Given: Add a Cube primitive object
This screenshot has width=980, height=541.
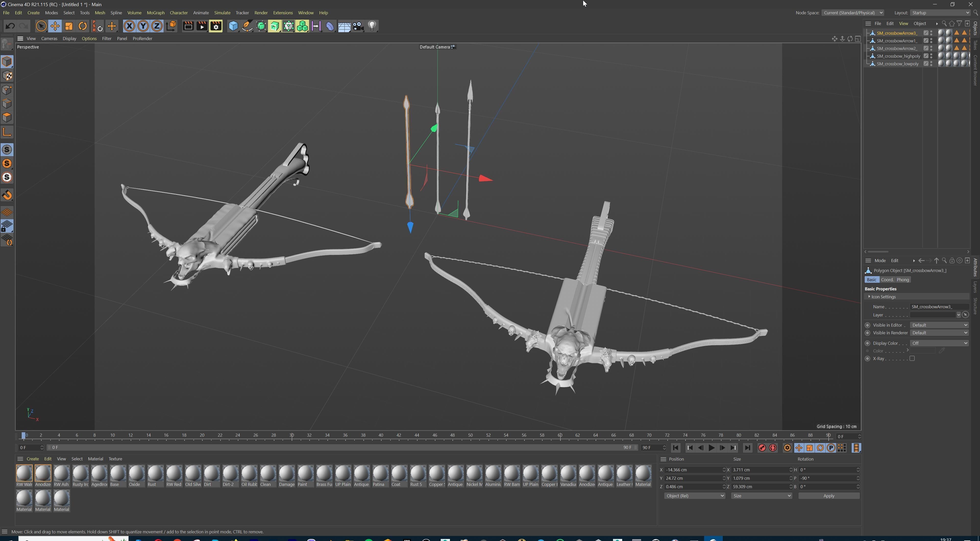Looking at the screenshot, I should (x=233, y=26).
